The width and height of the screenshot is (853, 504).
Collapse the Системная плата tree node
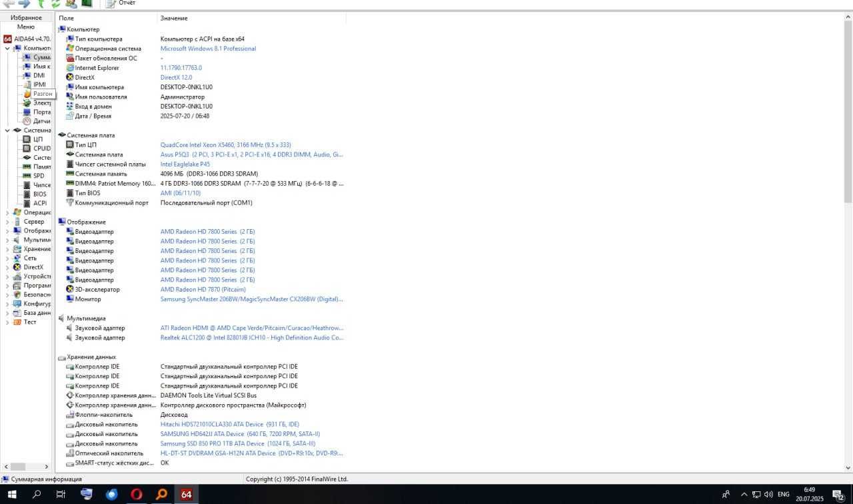[x=7, y=130]
